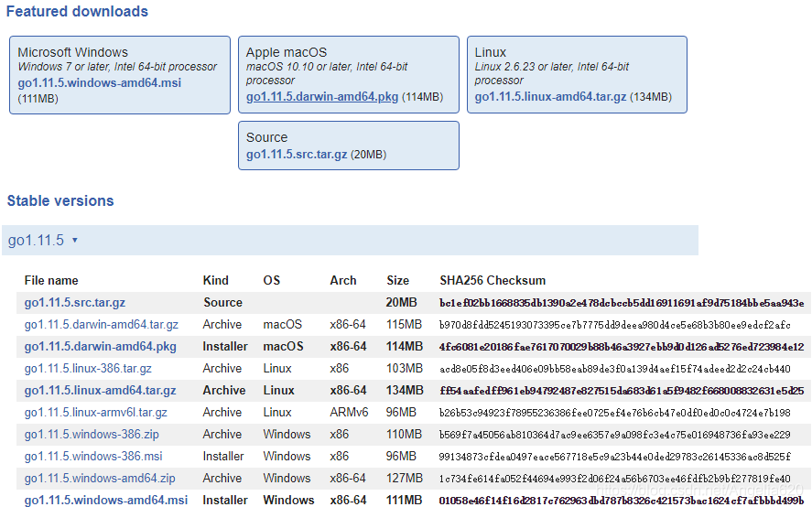812x507 pixels.
Task: Click ARMv6 arch cell
Action: tap(349, 413)
